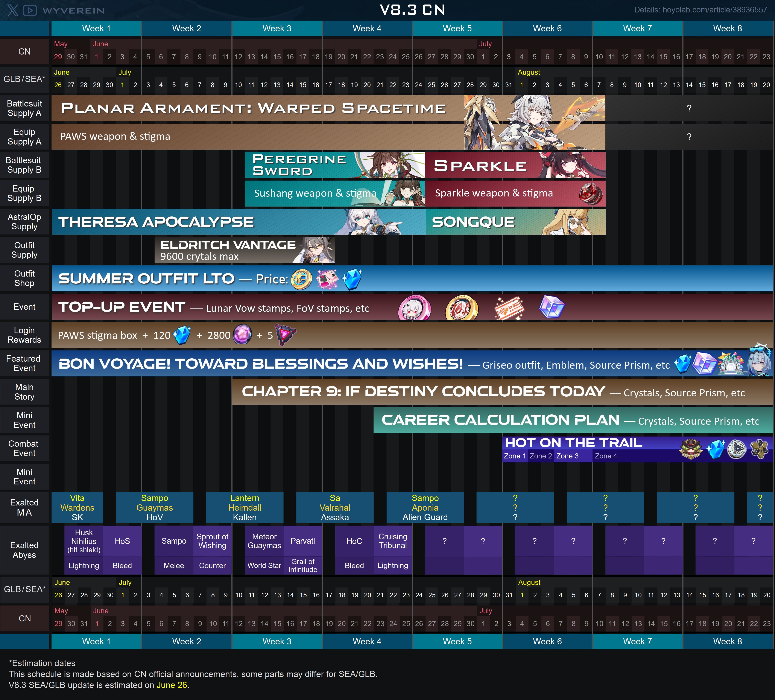This screenshot has height=700, width=775.
Task: Click the Meteor Guaymas World Star cell
Action: click(x=264, y=550)
